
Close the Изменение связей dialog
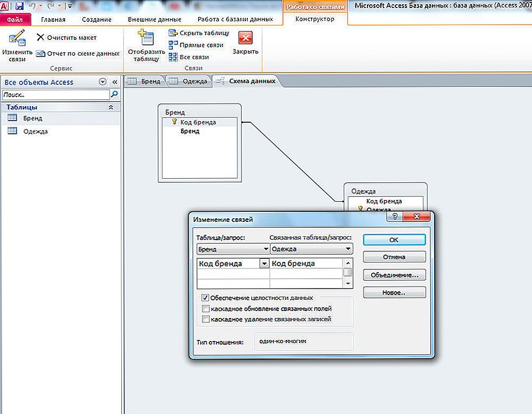[x=417, y=216]
